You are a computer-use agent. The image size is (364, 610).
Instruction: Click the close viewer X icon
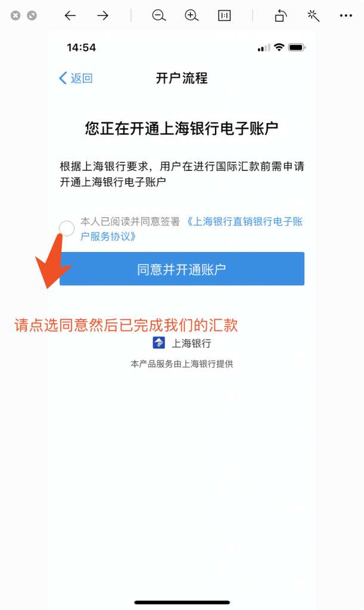[x=15, y=15]
